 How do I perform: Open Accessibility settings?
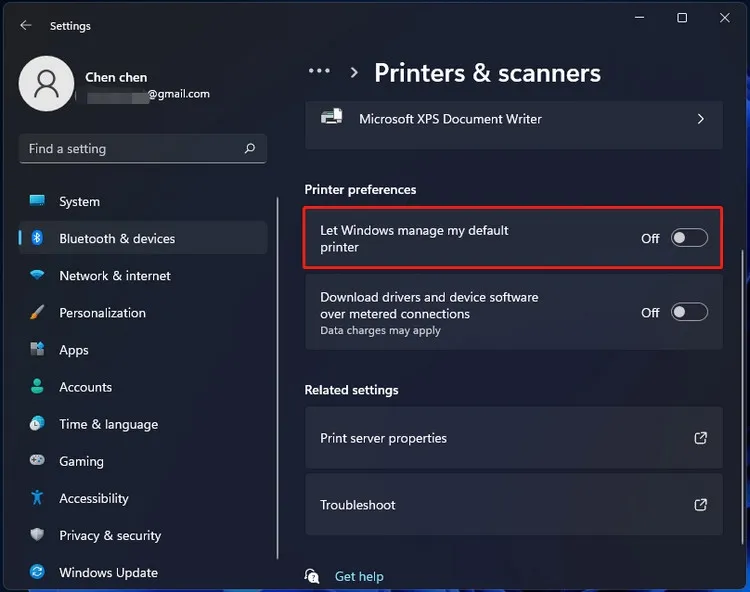[x=143, y=498]
